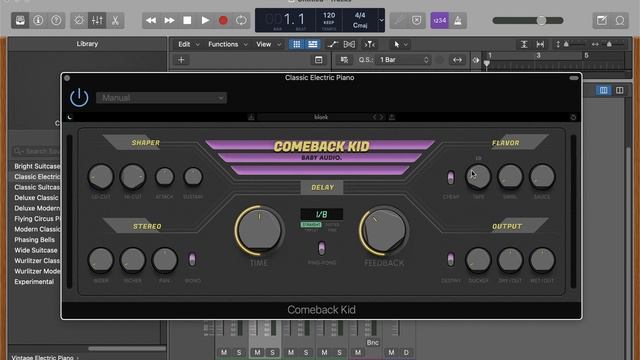Open Quick Help question mark icon
The image size is (640, 360).
[56, 20]
